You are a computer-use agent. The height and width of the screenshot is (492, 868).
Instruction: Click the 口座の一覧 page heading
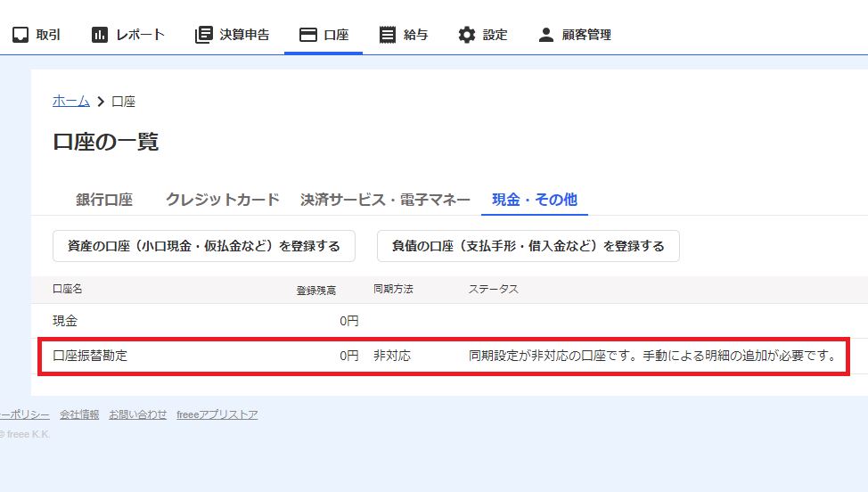106,142
